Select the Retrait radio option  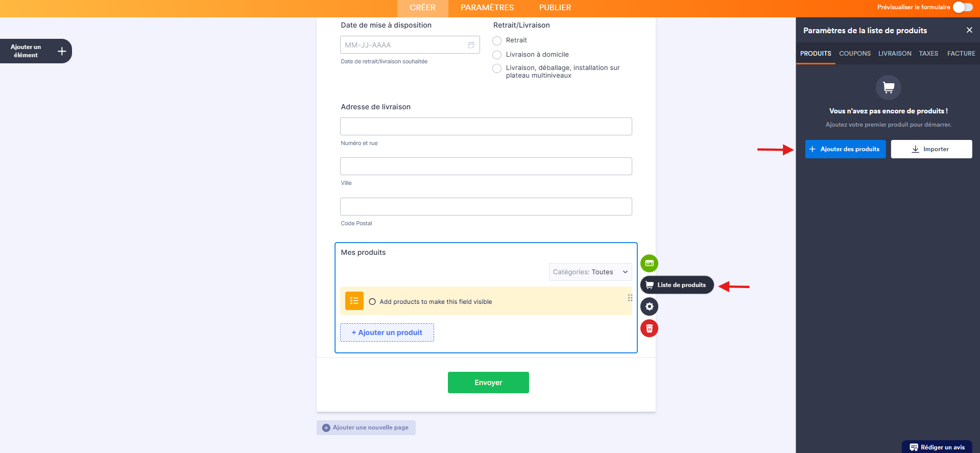tap(497, 41)
